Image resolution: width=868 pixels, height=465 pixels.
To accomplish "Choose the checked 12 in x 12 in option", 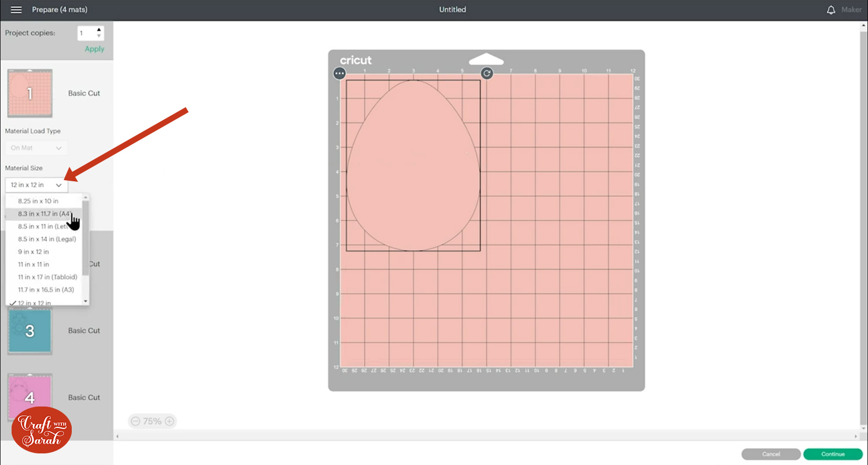I will 44,302.
